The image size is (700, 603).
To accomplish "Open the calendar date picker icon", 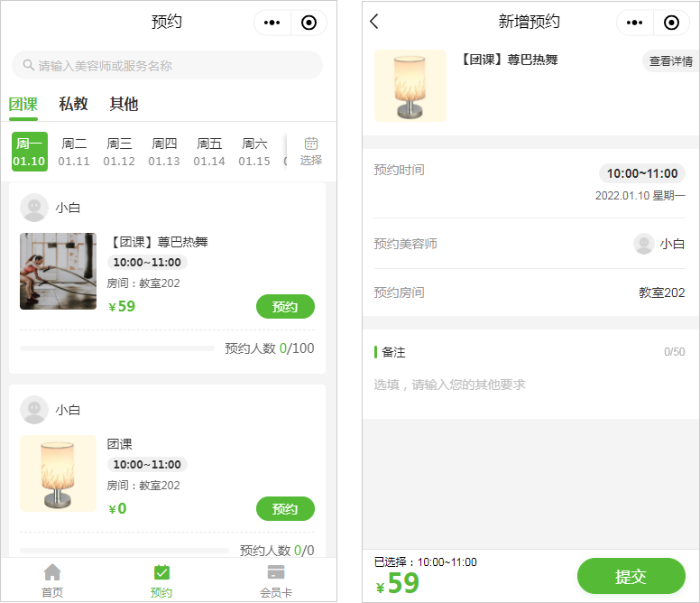I will (x=311, y=144).
